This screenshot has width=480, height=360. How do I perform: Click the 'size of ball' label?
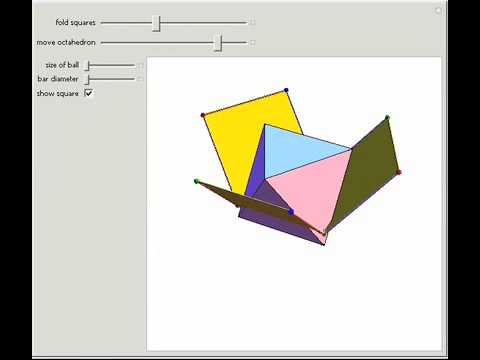tap(62, 65)
